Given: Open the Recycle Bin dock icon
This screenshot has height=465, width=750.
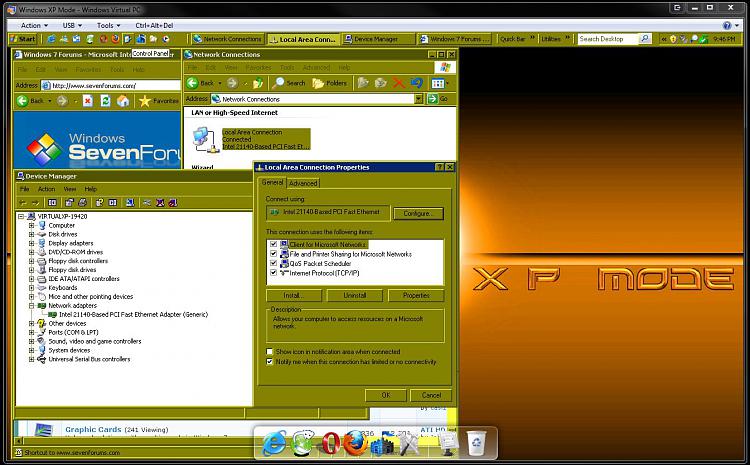Looking at the screenshot, I should coord(476,443).
